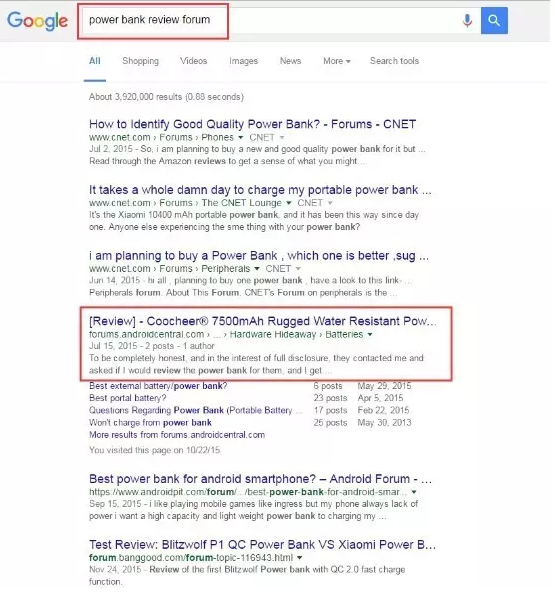Open the Blitzwolf P1 QC Power Bank review result

pyautogui.click(x=262, y=545)
